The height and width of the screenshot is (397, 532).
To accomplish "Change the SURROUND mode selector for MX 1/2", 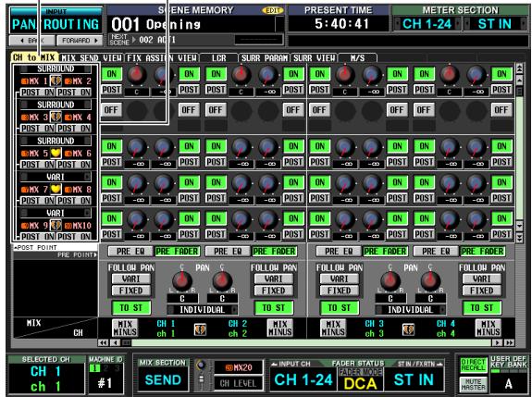I will pyautogui.click(x=56, y=68).
